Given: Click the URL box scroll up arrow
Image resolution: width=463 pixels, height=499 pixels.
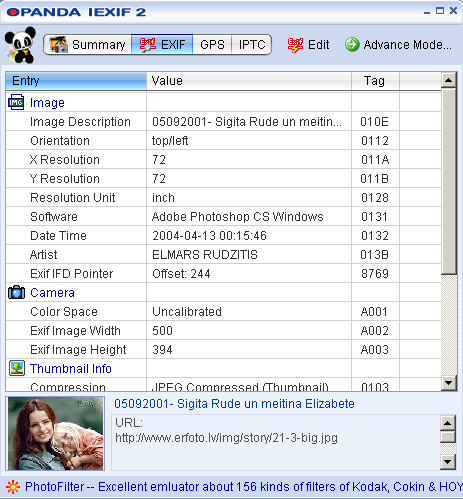Looking at the screenshot, I should point(447,423).
